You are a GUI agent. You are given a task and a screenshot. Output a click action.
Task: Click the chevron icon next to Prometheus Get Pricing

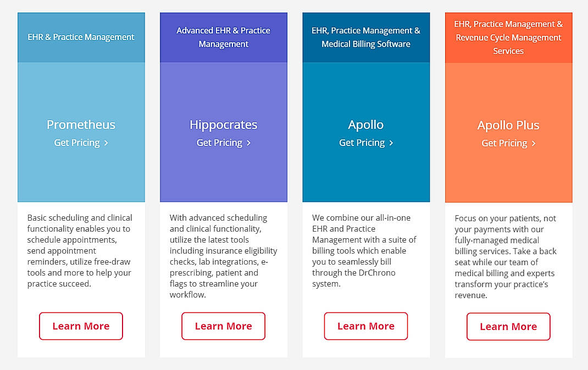pyautogui.click(x=106, y=143)
